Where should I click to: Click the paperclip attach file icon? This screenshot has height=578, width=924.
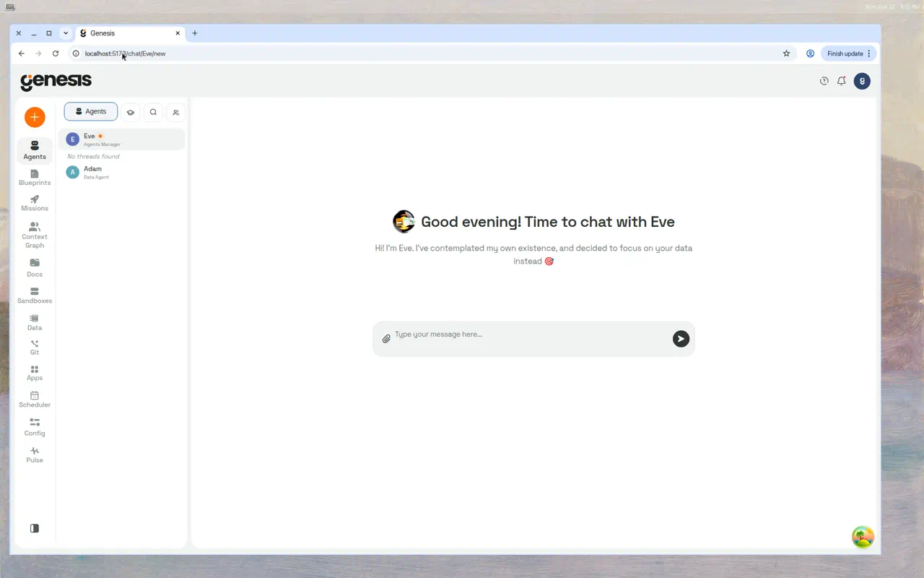386,339
